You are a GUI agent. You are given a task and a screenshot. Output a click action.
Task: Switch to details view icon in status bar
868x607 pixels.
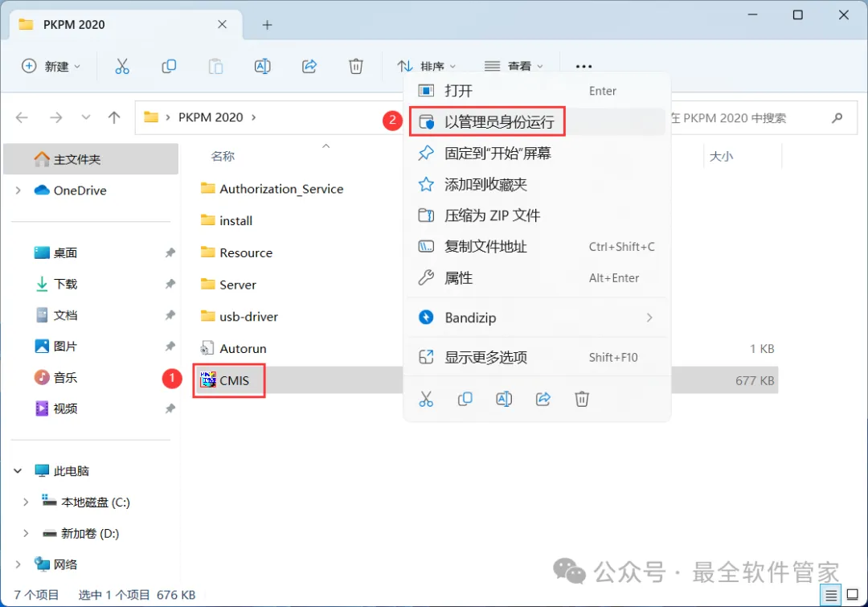pyautogui.click(x=831, y=596)
